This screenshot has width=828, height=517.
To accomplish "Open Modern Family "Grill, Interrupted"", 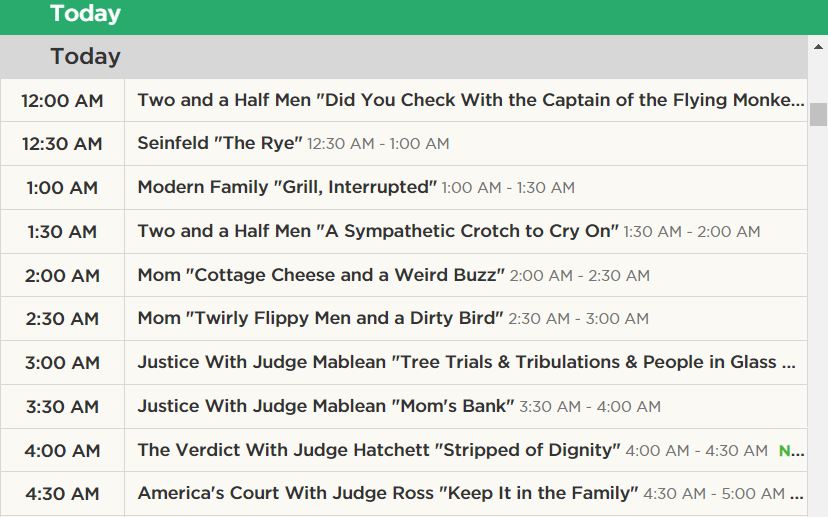I will [287, 188].
